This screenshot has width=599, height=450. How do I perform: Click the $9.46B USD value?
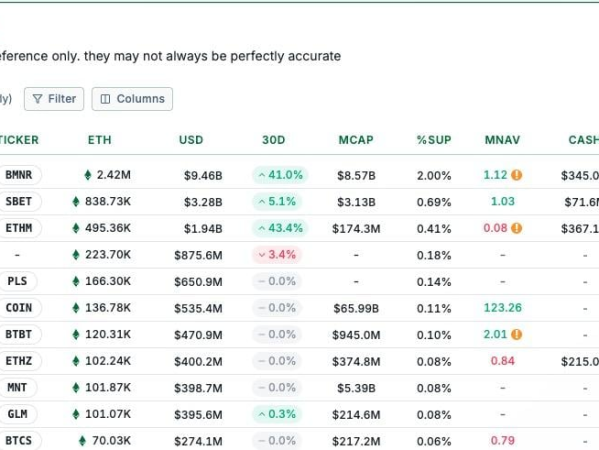203,175
